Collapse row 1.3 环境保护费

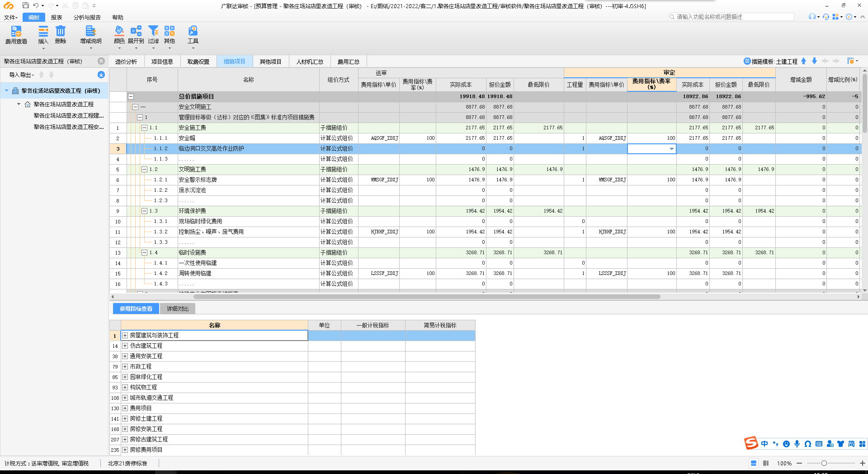[144, 211]
